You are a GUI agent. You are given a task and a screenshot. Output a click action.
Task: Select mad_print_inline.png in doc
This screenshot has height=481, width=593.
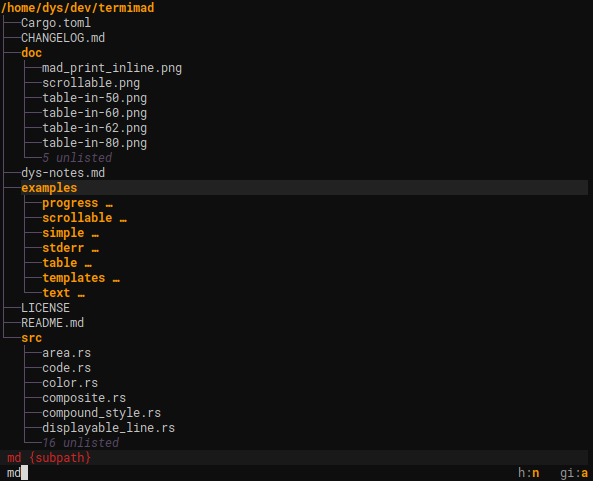(x=112, y=68)
